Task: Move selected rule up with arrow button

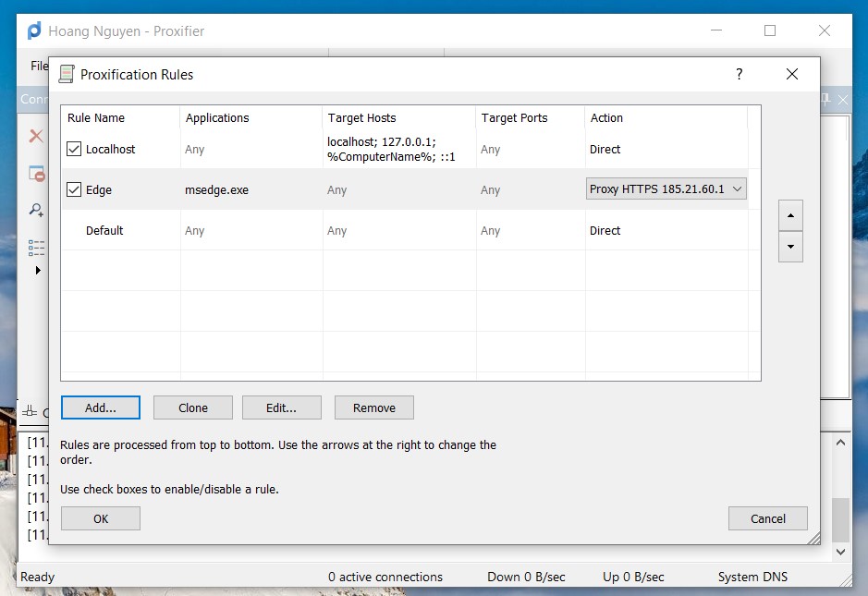Action: (x=790, y=215)
